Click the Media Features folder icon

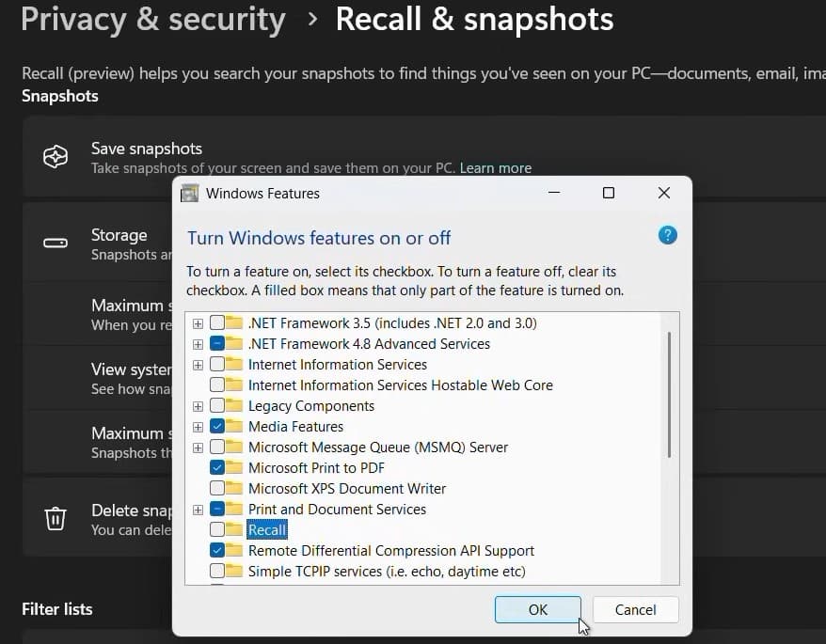[234, 427]
